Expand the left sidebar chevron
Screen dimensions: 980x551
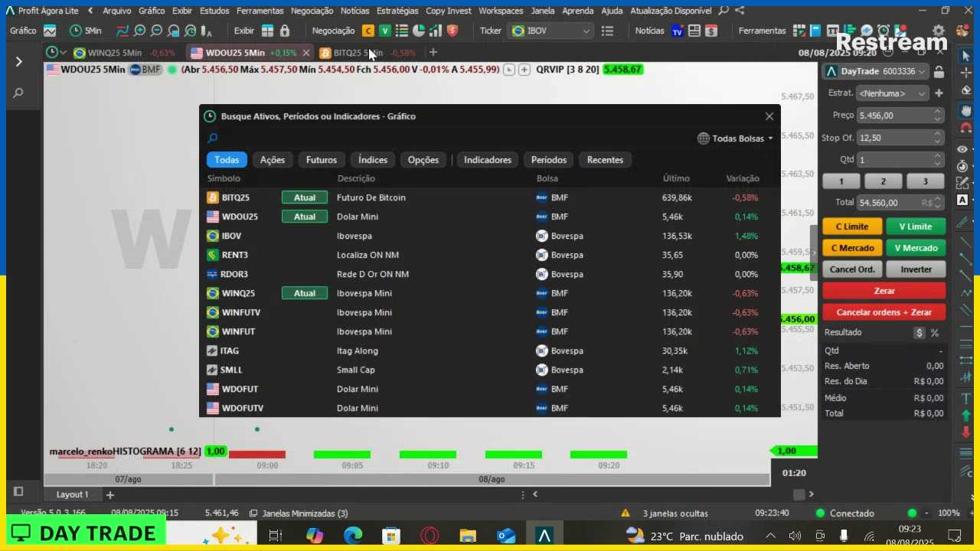click(x=19, y=61)
